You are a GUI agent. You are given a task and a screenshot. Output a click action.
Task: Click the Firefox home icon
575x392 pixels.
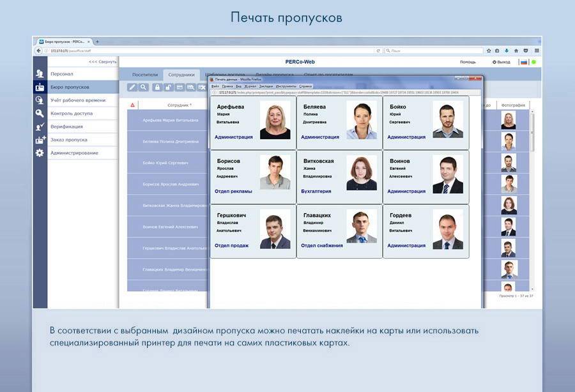[x=516, y=50]
